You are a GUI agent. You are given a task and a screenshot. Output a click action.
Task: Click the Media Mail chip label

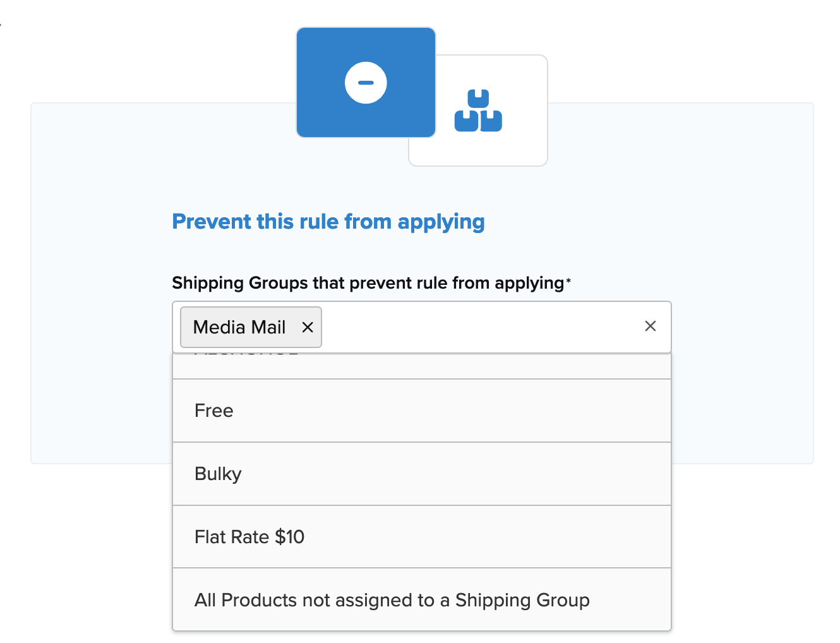239,327
